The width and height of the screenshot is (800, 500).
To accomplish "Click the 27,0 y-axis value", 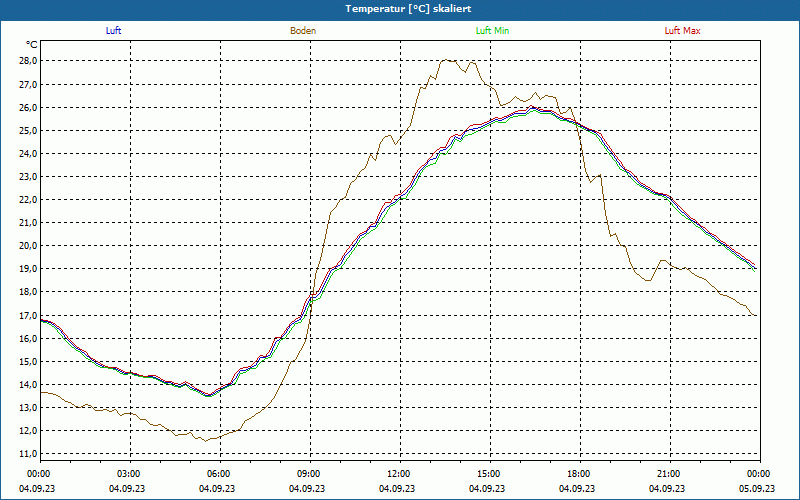I will (29, 84).
